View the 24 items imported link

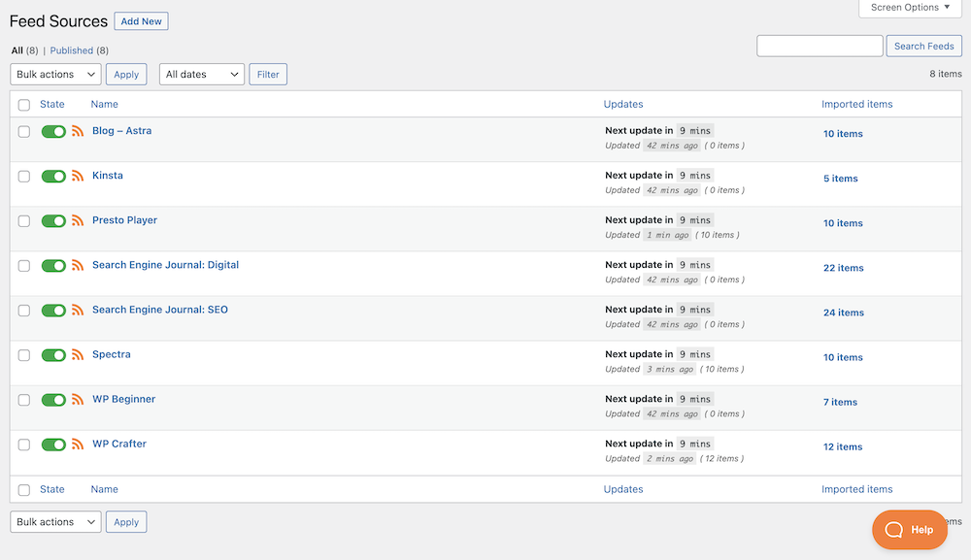point(844,313)
